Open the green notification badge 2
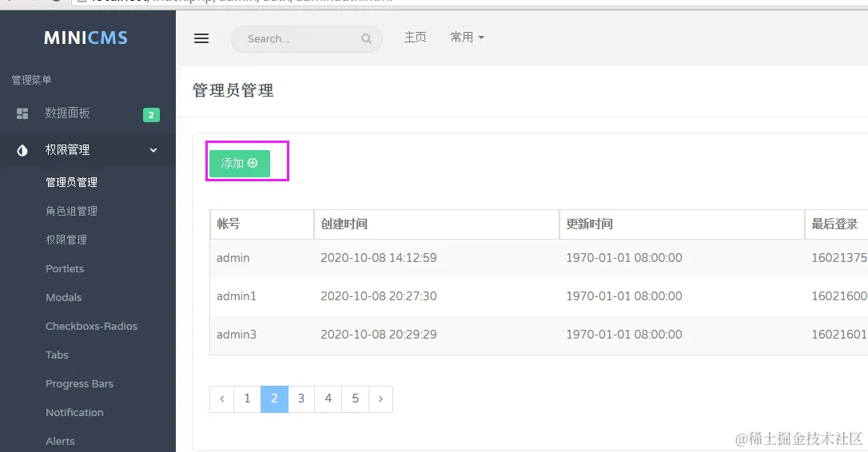This screenshot has height=452, width=868. coord(151,114)
